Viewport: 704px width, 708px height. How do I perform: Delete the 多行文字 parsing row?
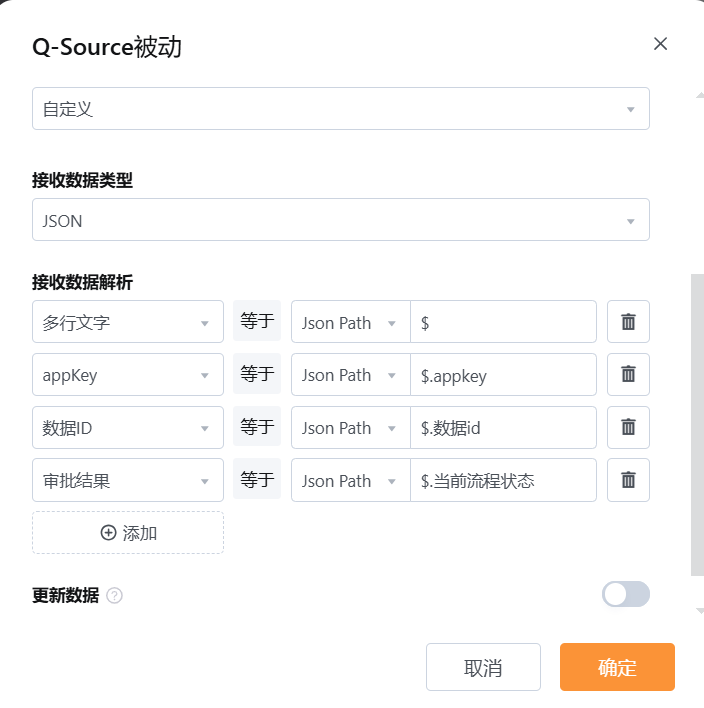pos(628,321)
